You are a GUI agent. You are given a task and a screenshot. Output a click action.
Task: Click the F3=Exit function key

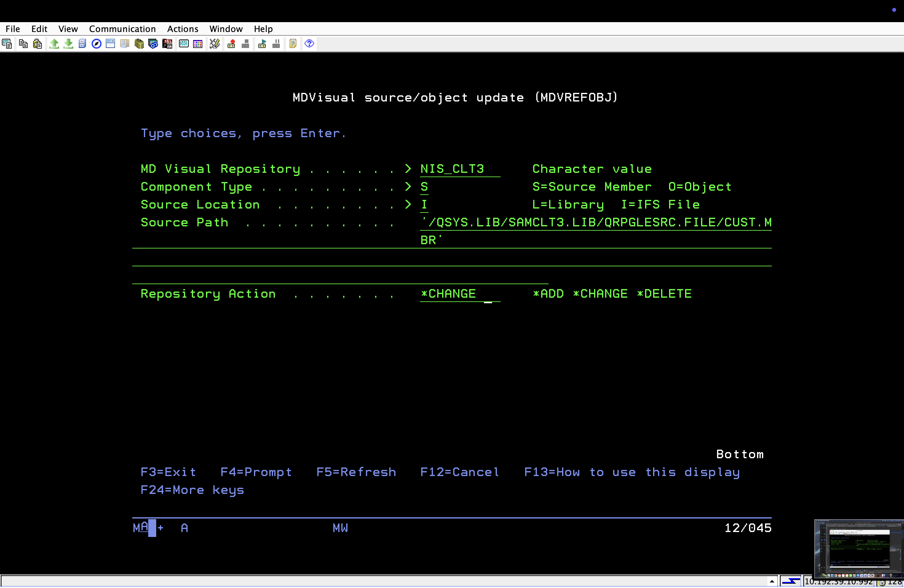[x=168, y=473]
